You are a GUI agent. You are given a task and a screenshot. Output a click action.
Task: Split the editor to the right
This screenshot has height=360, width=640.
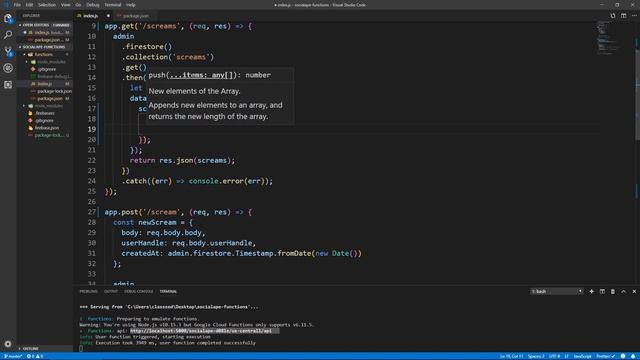(x=623, y=16)
